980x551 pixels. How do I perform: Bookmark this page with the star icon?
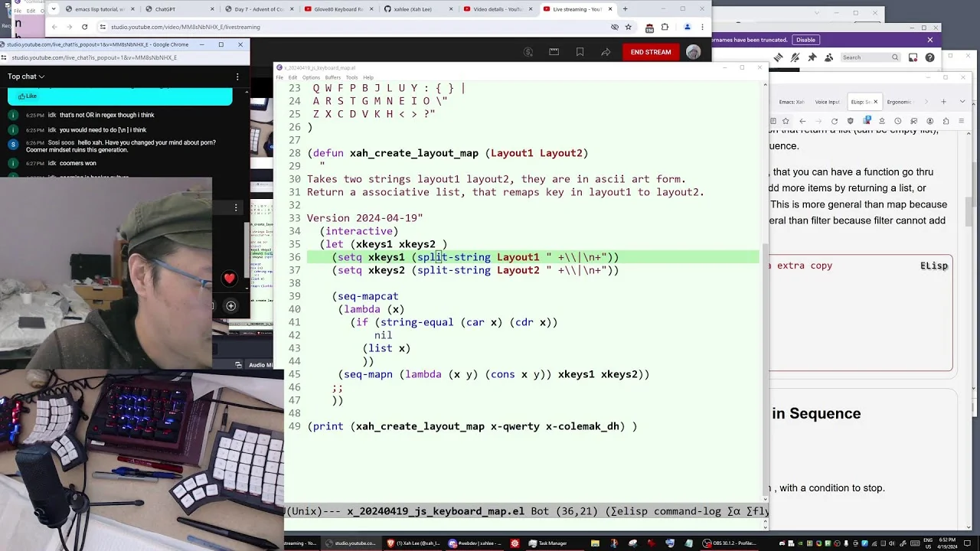click(628, 27)
